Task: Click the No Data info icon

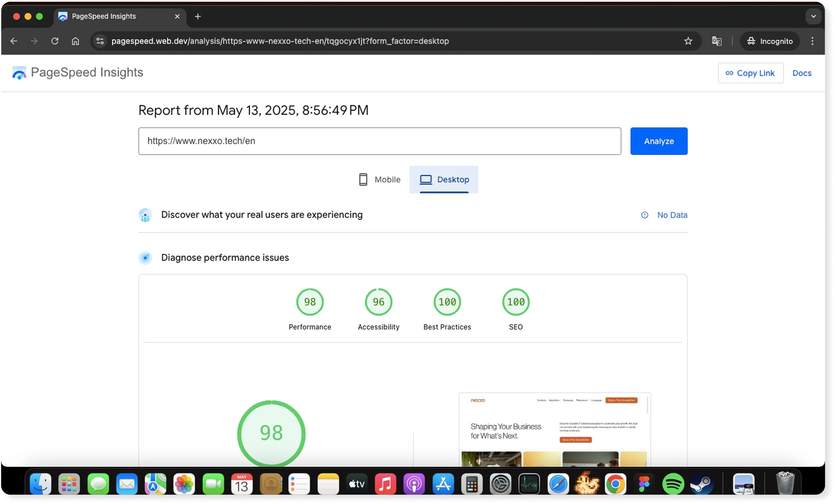Action: (x=644, y=215)
